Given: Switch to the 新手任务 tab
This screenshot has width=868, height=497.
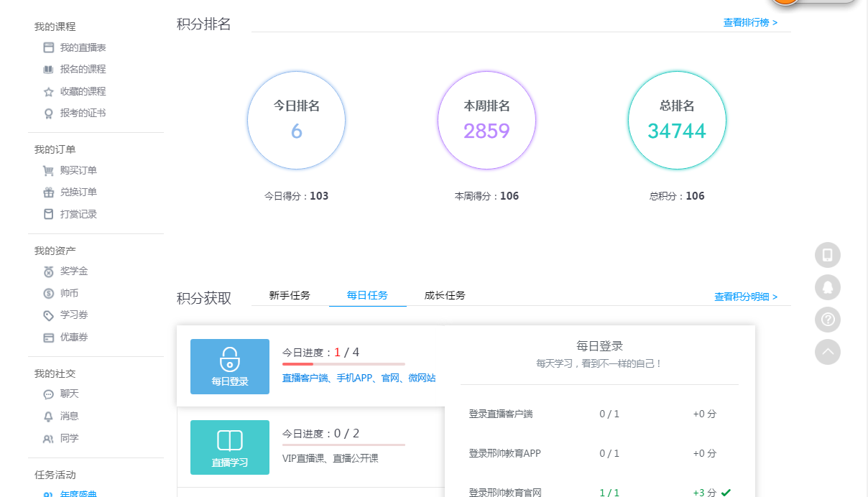Looking at the screenshot, I should click(x=290, y=295).
